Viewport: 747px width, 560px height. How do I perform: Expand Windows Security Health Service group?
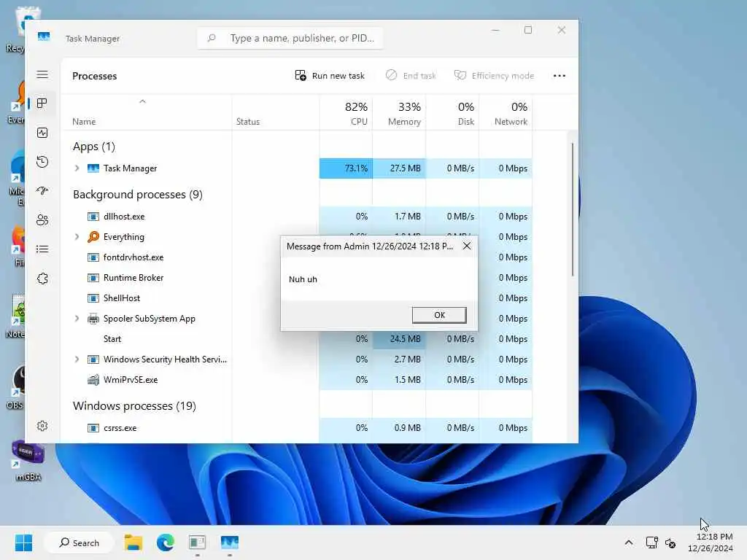[77, 359]
